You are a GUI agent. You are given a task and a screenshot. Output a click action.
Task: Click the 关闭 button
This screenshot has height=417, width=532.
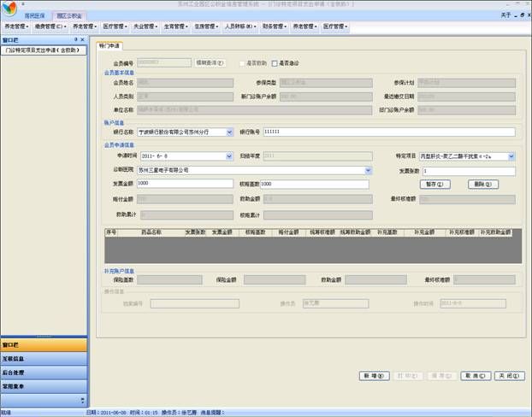(x=510, y=376)
